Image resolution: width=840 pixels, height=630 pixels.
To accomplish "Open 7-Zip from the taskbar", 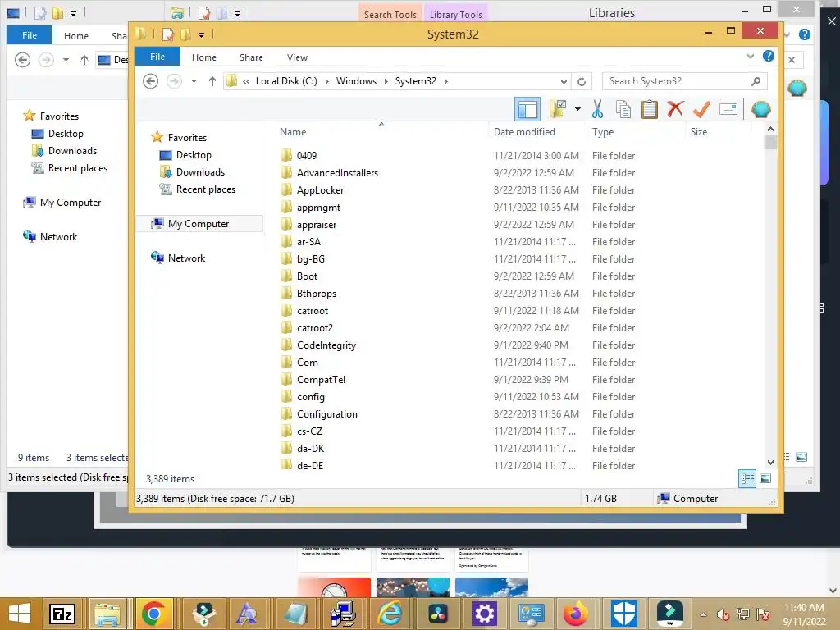I will (x=62, y=614).
